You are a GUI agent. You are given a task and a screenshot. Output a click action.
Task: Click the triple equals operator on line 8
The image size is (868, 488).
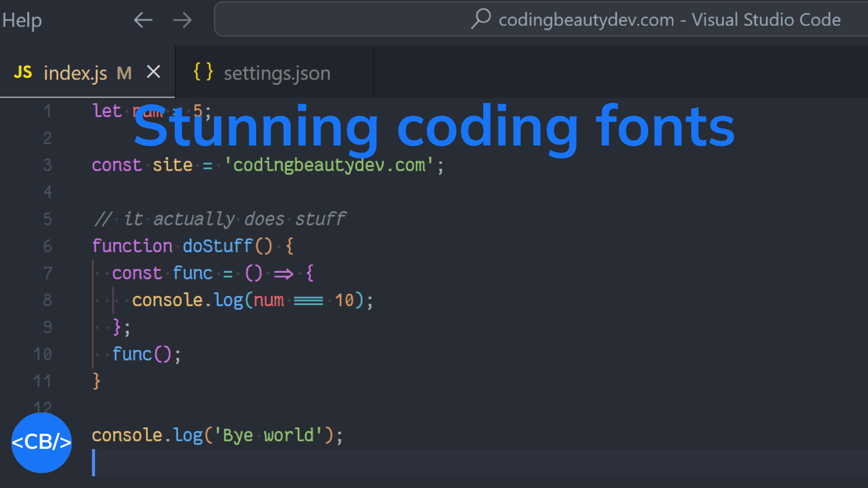309,301
